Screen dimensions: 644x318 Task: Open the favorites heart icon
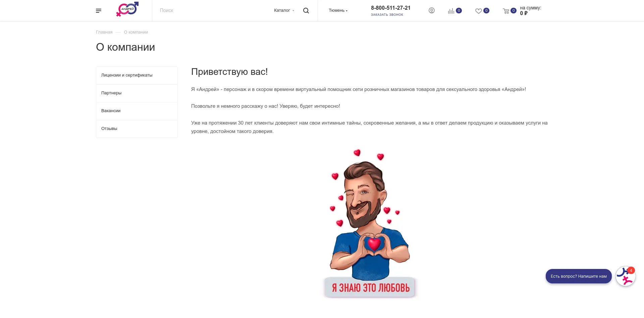click(x=479, y=11)
